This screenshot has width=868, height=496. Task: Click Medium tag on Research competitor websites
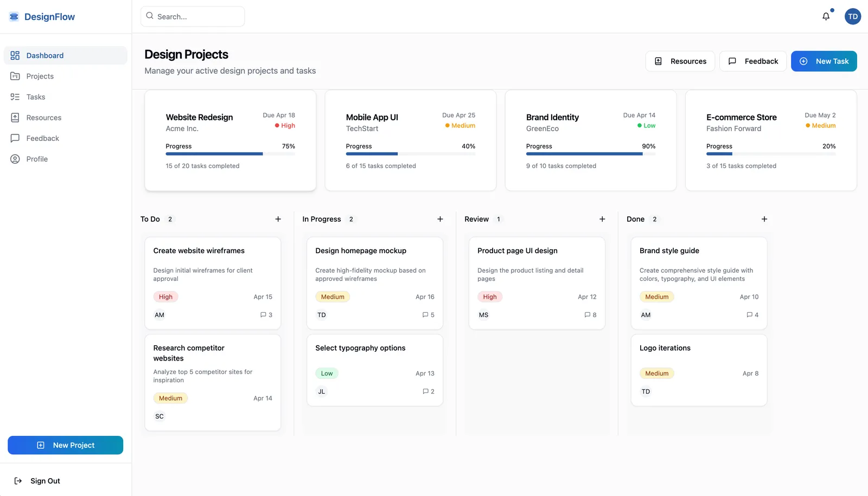tap(170, 398)
